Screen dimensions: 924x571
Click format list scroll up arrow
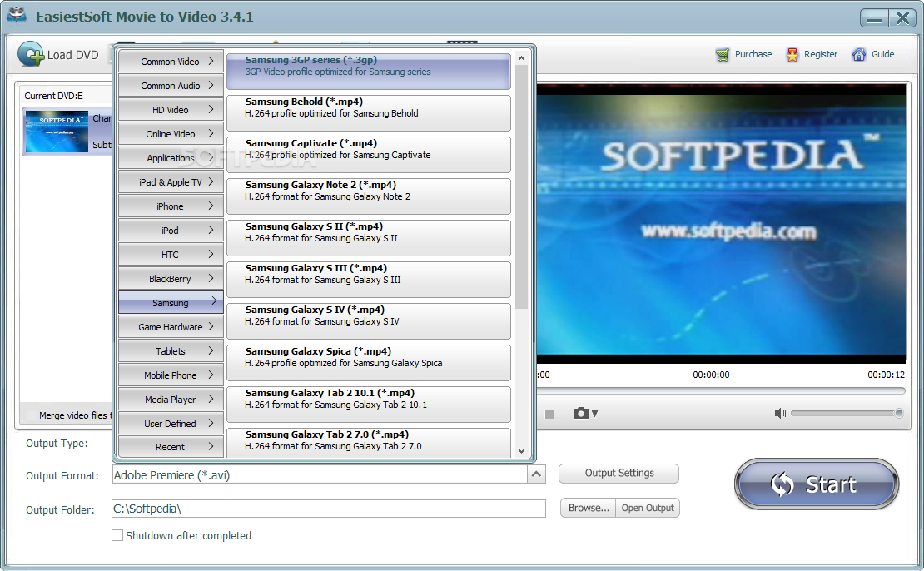pyautogui.click(x=521, y=58)
